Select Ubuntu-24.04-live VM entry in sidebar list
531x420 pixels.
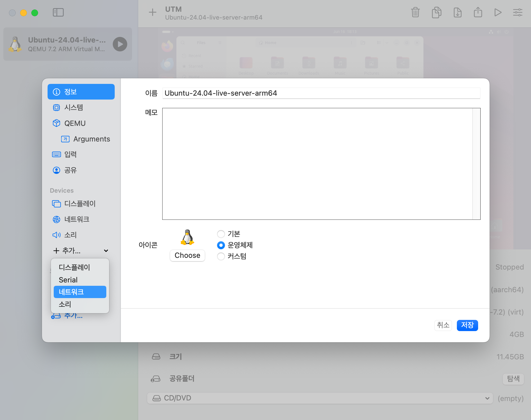(68, 44)
